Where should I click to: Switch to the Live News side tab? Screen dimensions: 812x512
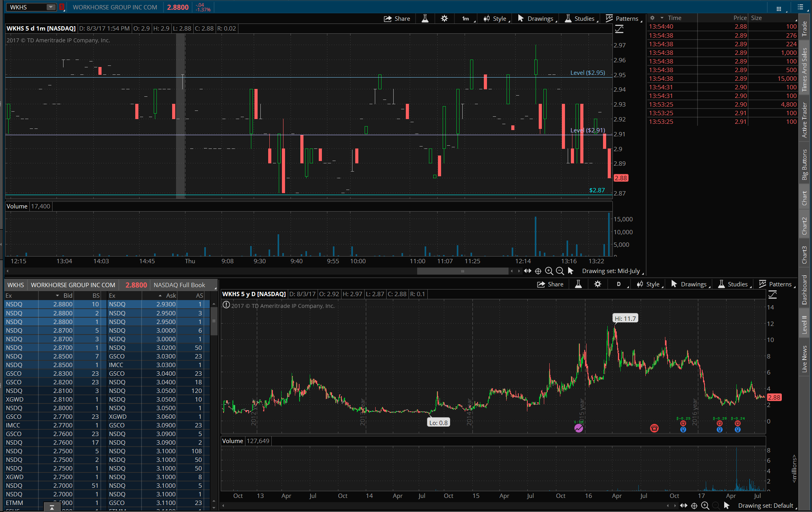tap(805, 358)
